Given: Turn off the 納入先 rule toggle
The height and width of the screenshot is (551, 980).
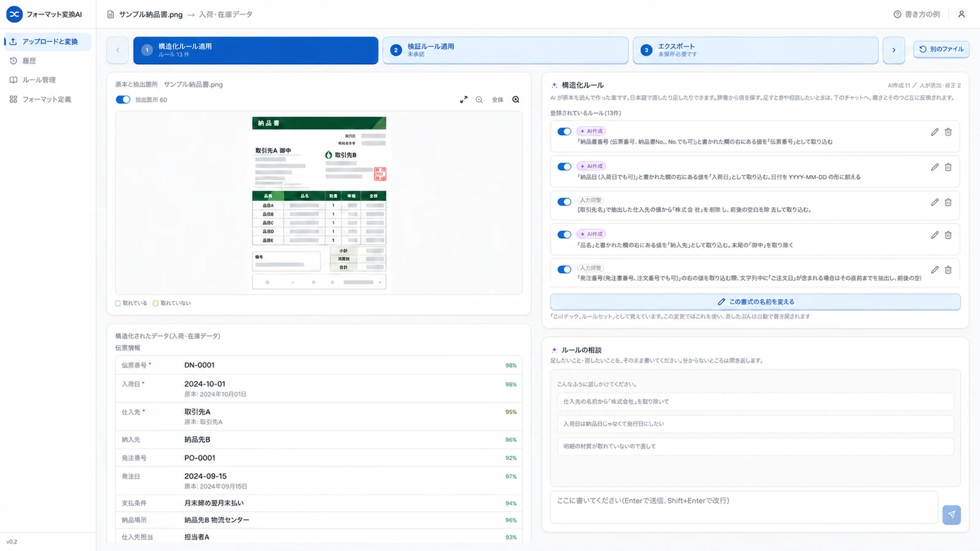Looking at the screenshot, I should coord(564,234).
